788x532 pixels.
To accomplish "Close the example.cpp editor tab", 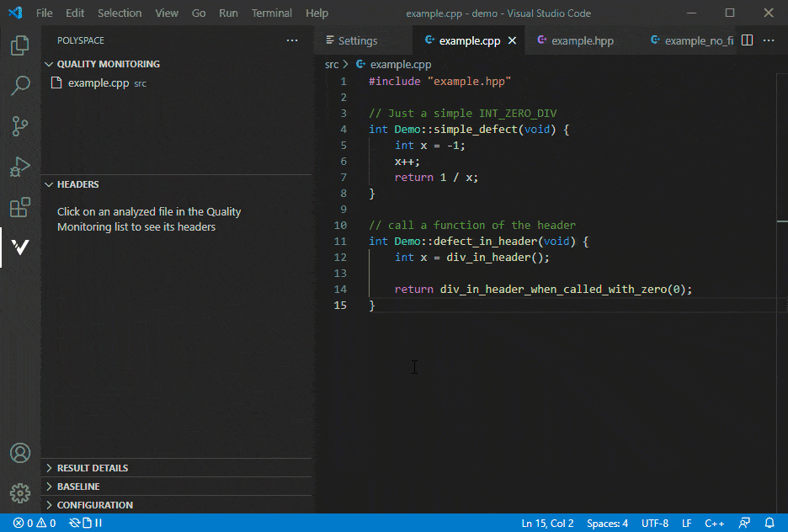I will click(x=512, y=40).
